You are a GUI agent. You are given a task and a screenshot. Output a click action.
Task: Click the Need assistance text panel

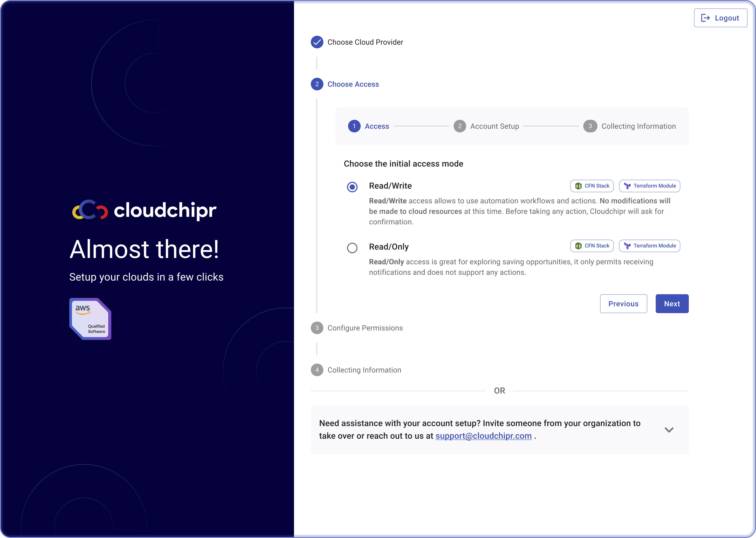click(x=500, y=430)
